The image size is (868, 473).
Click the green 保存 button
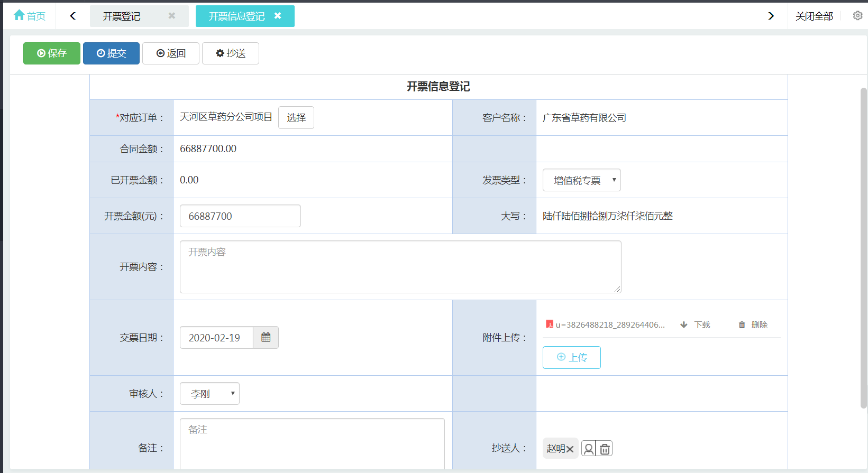tap(52, 53)
